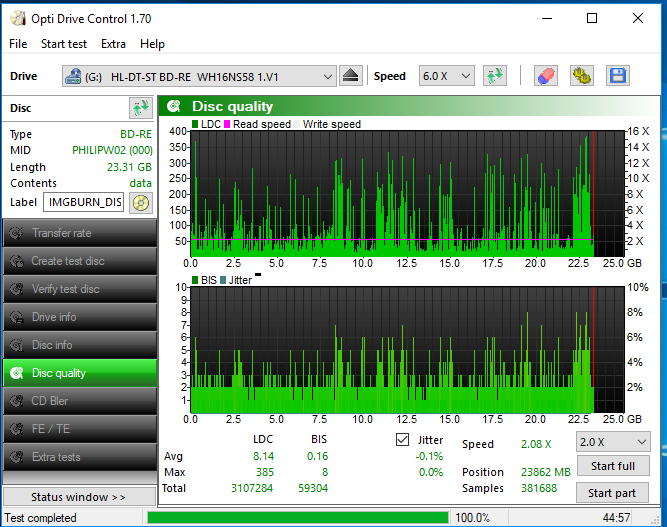Image resolution: width=667 pixels, height=527 pixels.
Task: Expand the Status window button
Action: pyautogui.click(x=79, y=497)
